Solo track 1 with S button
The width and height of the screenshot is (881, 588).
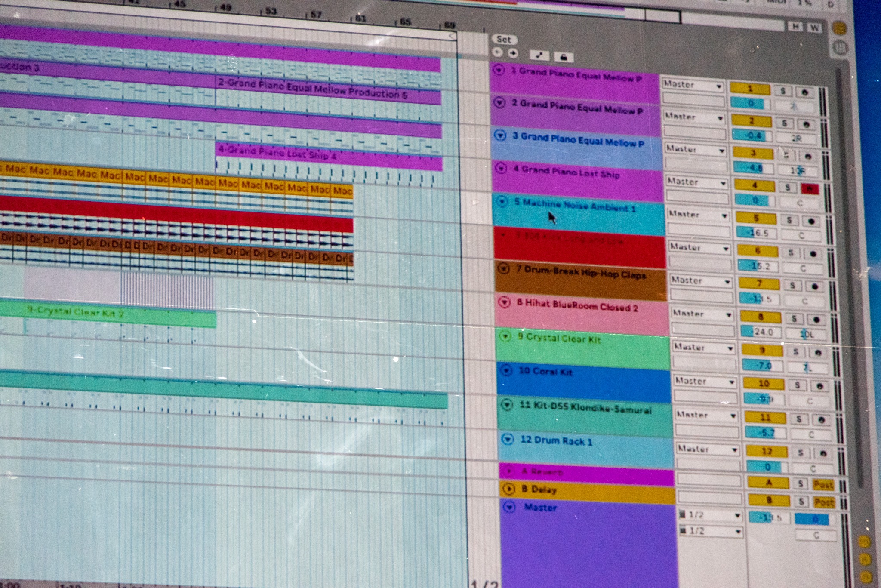pos(783,91)
